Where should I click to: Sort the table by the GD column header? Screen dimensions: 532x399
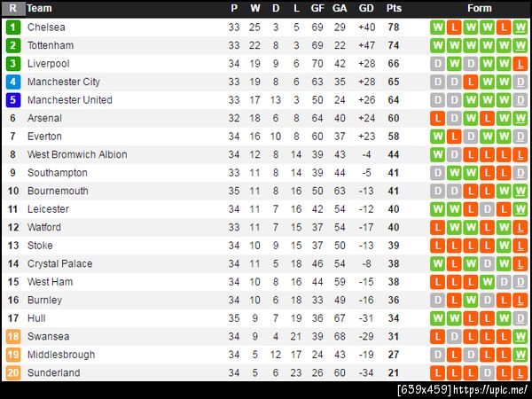(367, 8)
